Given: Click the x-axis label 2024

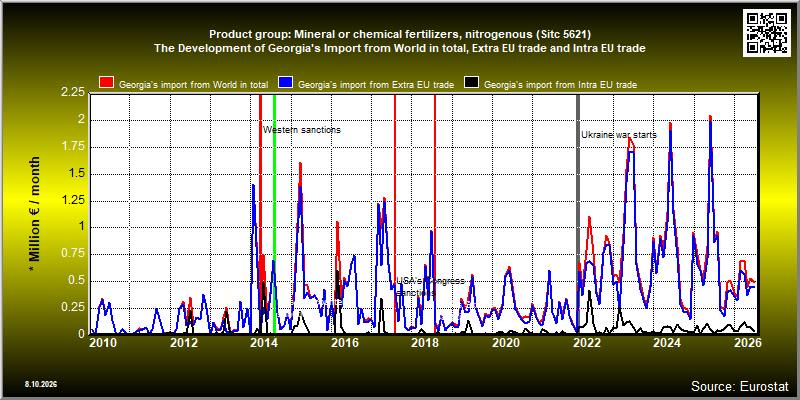Looking at the screenshot, I should [x=665, y=343].
